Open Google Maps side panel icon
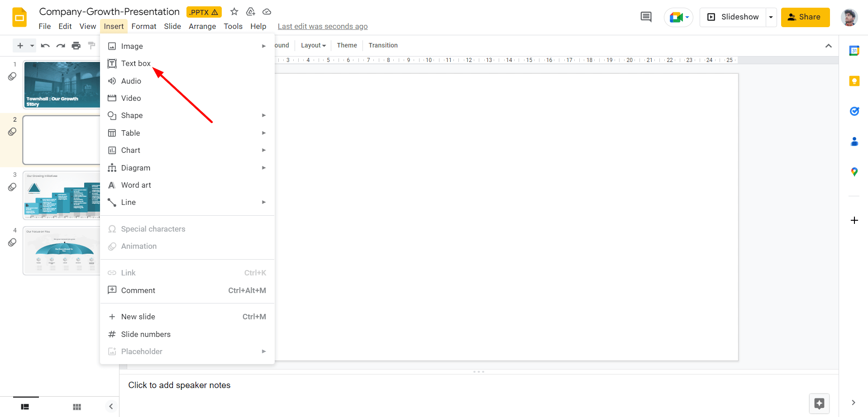Viewport: 868px width, 417px height. point(854,172)
